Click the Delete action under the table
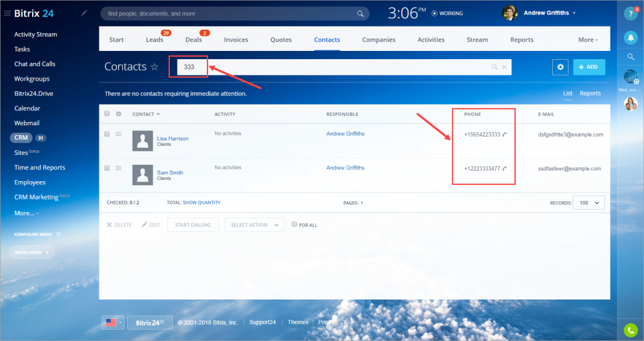The height and width of the screenshot is (341, 644). (119, 225)
